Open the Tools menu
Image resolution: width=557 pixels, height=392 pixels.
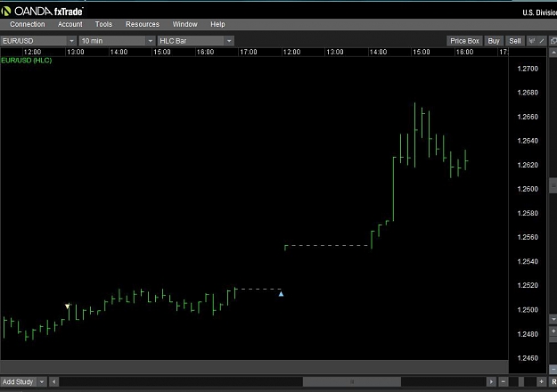(x=103, y=24)
